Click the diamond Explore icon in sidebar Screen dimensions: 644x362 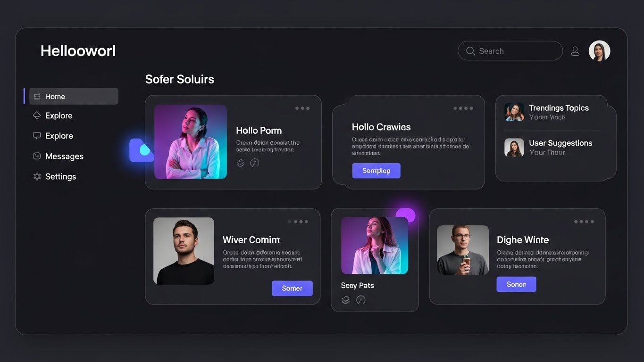37,115
